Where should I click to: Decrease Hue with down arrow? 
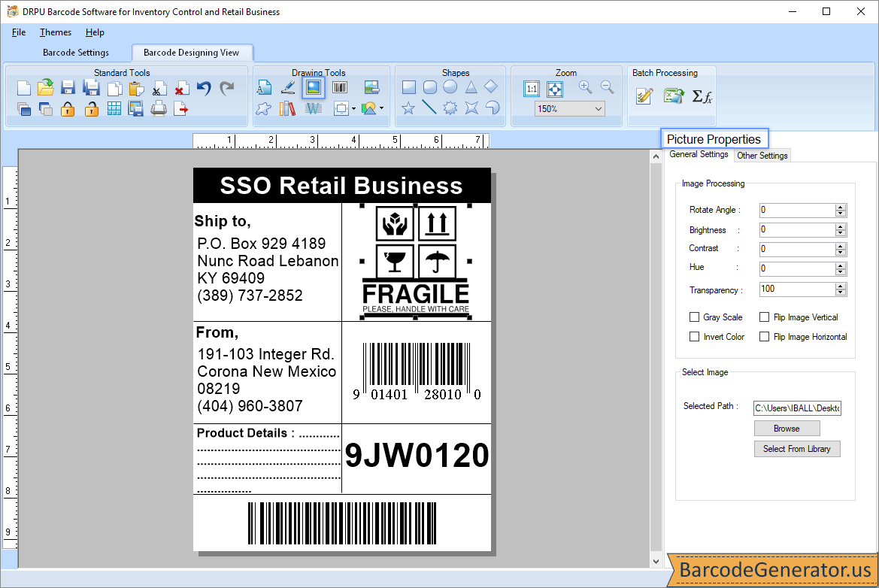click(x=840, y=272)
